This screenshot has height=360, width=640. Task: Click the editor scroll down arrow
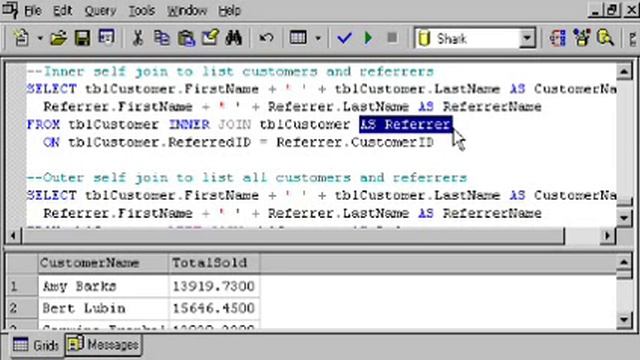click(x=624, y=217)
